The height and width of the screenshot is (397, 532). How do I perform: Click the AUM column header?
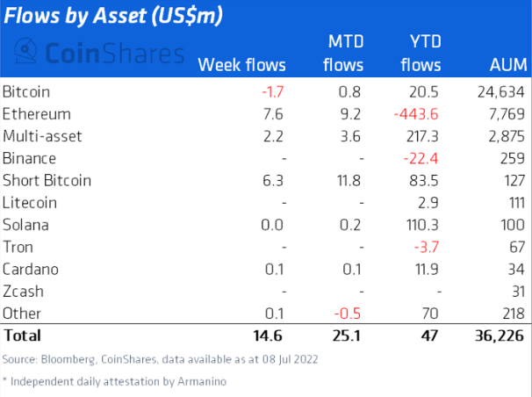507,63
